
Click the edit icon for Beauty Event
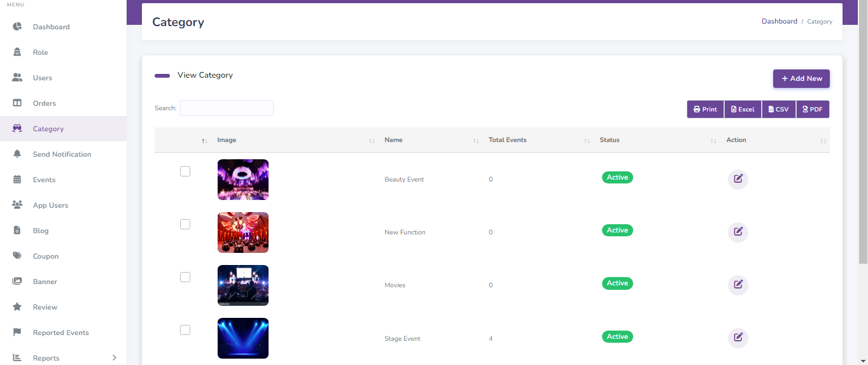738,179
